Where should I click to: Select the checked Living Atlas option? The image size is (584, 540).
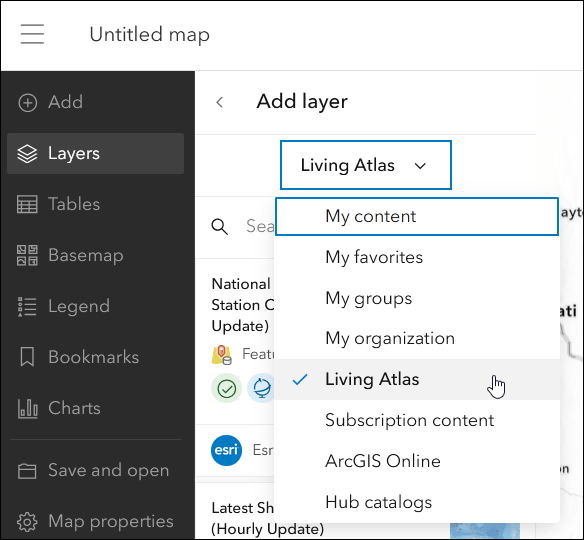(417, 379)
